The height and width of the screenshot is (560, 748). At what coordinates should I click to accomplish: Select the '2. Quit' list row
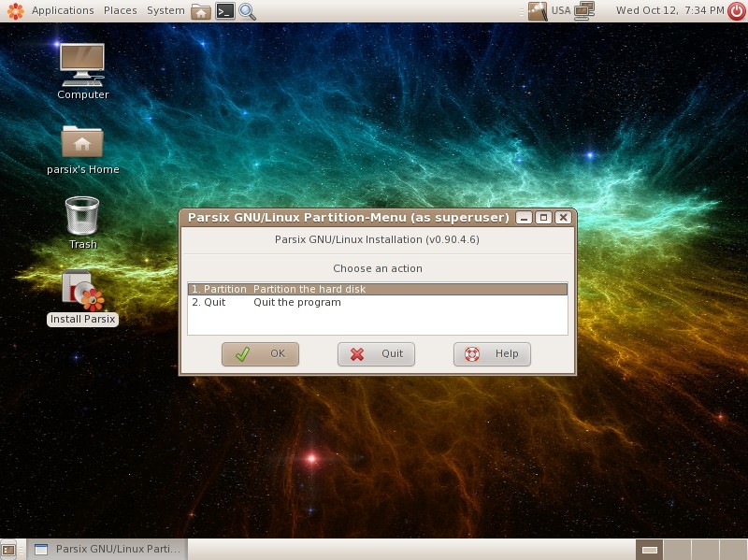click(378, 302)
